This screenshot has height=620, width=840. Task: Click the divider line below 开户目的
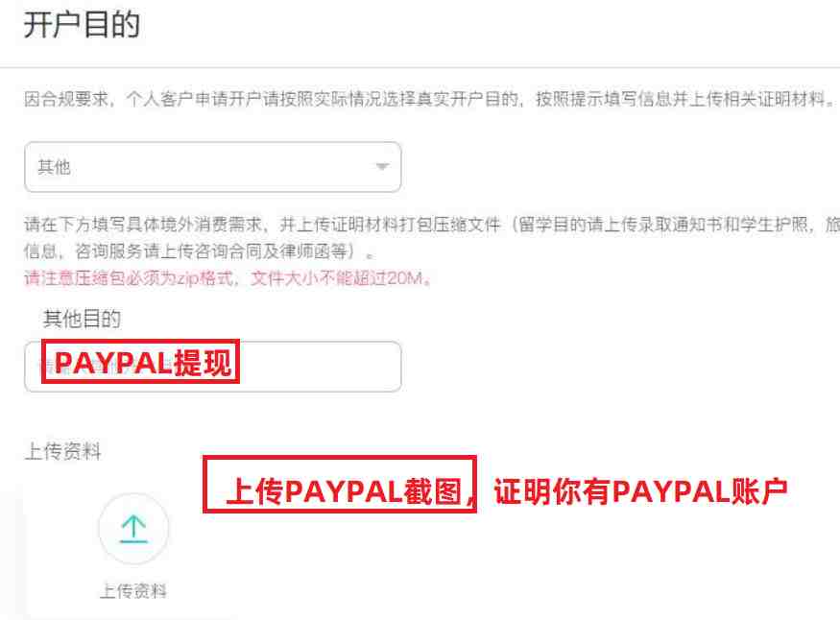[x=420, y=67]
